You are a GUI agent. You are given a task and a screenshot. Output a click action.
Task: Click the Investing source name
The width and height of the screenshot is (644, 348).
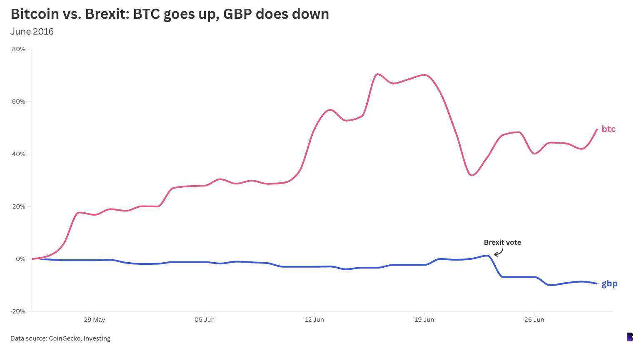click(x=97, y=338)
